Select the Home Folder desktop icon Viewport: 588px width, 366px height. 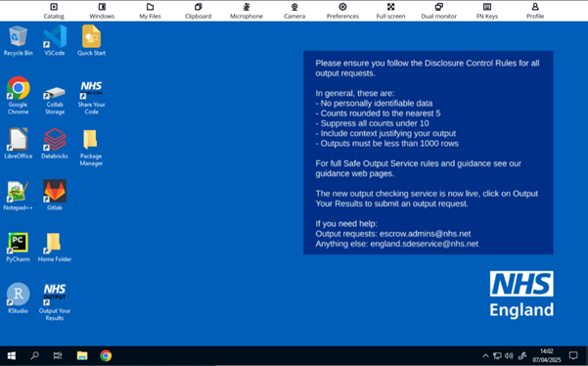[x=55, y=247]
